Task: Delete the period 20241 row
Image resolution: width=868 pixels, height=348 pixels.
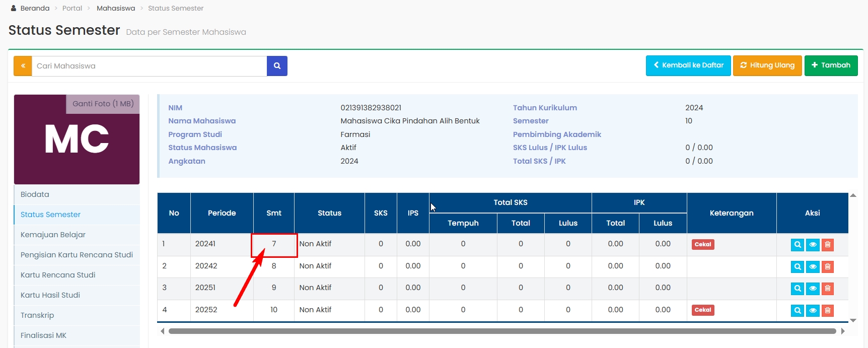Action: pos(827,245)
